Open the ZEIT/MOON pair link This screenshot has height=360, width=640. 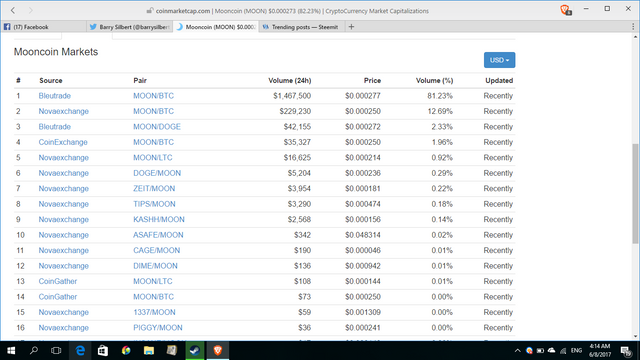pos(154,189)
